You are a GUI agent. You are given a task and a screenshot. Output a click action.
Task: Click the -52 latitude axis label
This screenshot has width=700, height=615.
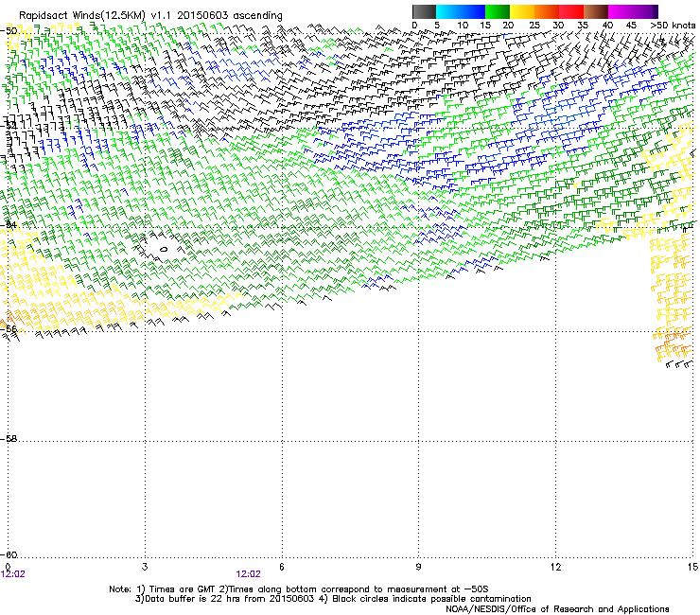[x=9, y=126]
